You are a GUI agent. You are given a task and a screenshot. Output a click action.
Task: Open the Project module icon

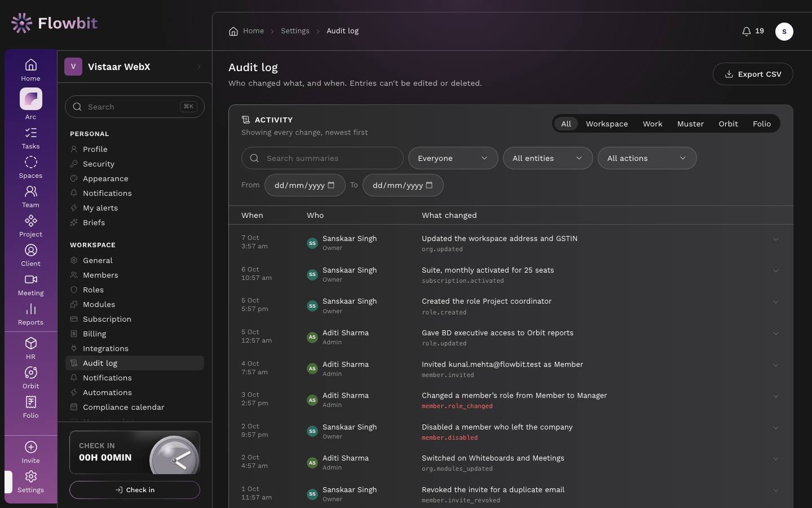[31, 221]
